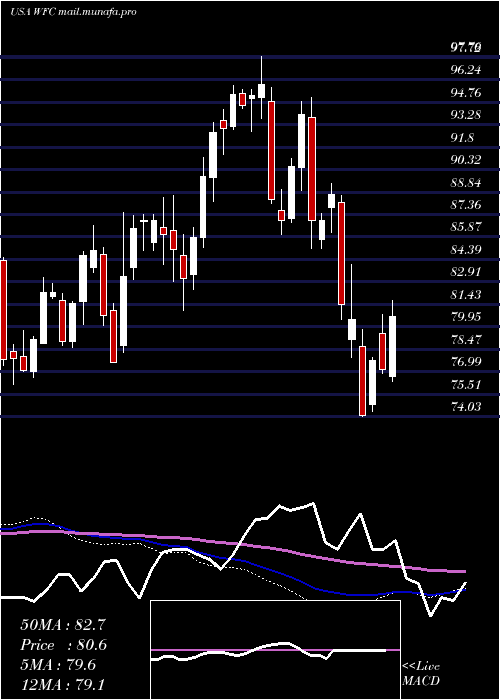Viewport: 500px width, 700px height.
Task: Click the '<<Live MACD' label
Action: [x=421, y=674]
